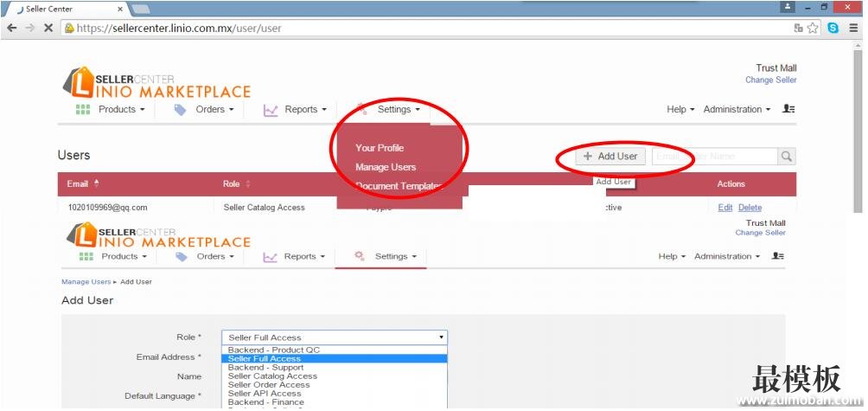Choose Backend - Finance role option

point(335,402)
